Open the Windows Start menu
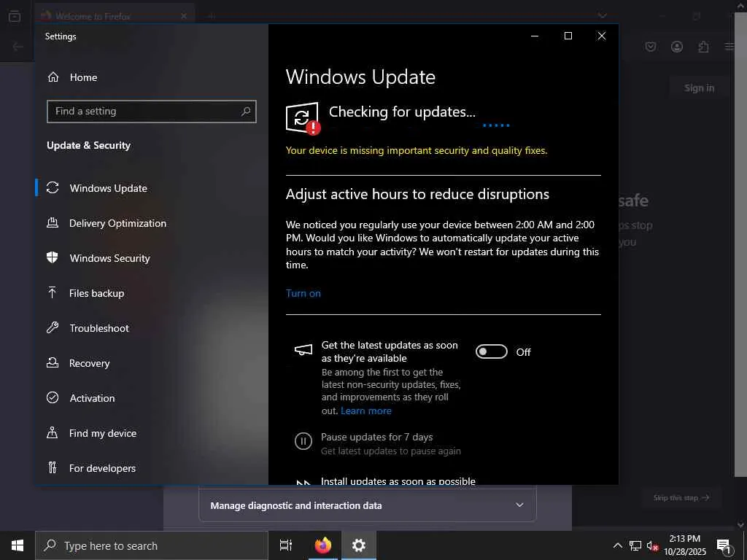This screenshot has width=747, height=560. [x=18, y=545]
